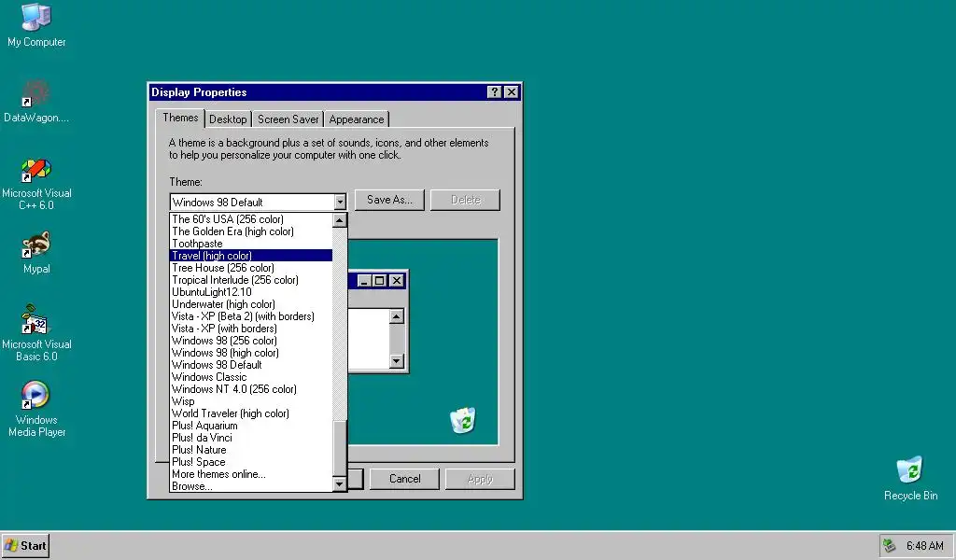Image resolution: width=956 pixels, height=560 pixels.
Task: Pick World Traveler (high color) theme
Action: [x=251, y=413]
